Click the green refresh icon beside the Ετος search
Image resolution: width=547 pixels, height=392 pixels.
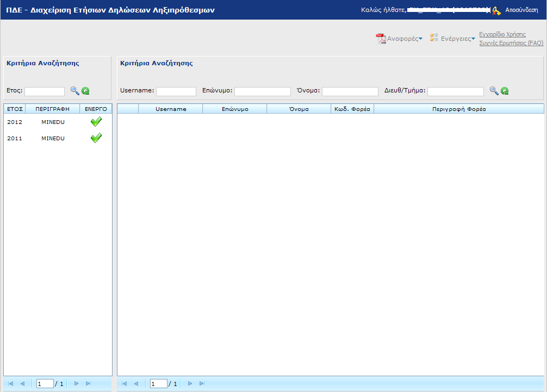coord(85,91)
